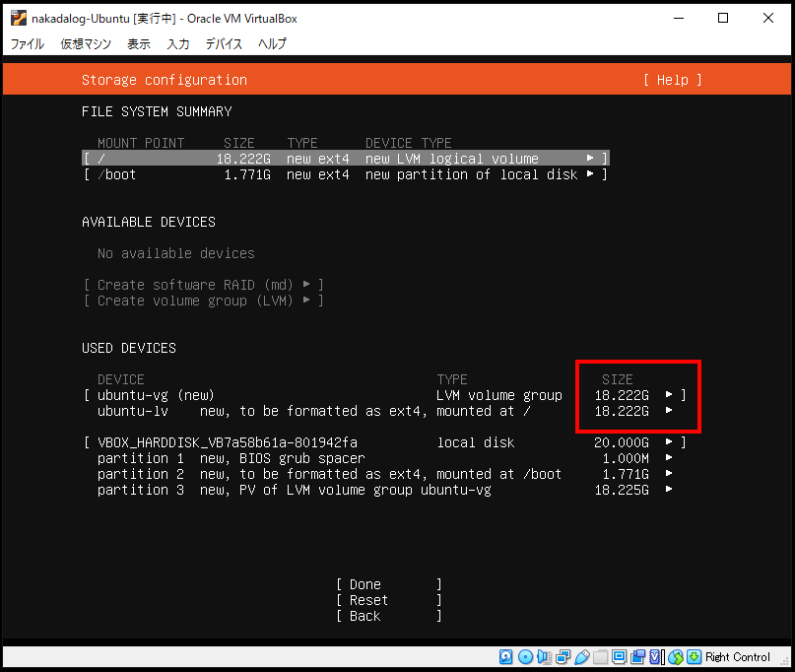Expand the VBOX_HARDDISK local disk row arrow
Viewport: 795px width, 672px height.
[x=670, y=442]
